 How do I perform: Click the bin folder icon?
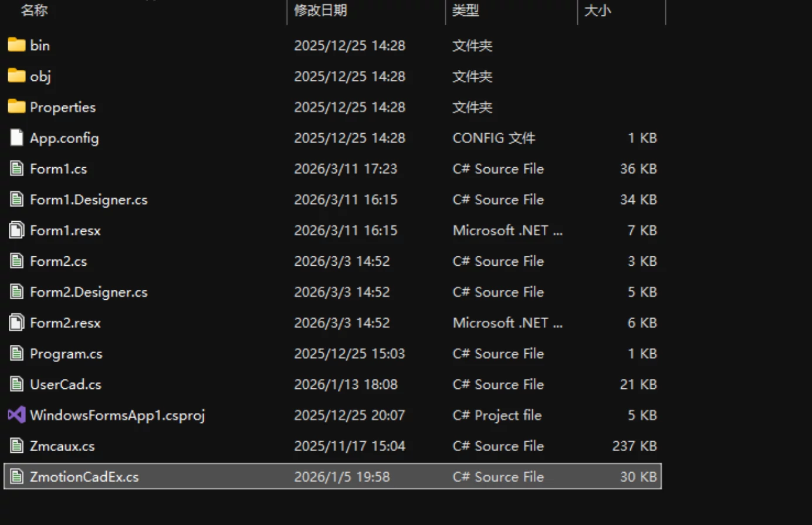point(16,45)
